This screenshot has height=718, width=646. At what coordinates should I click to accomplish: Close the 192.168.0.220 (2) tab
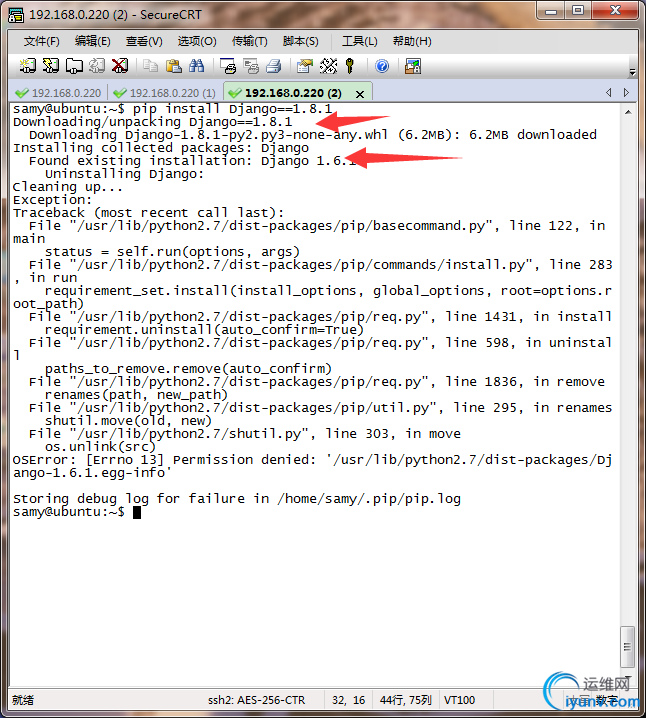(x=360, y=94)
